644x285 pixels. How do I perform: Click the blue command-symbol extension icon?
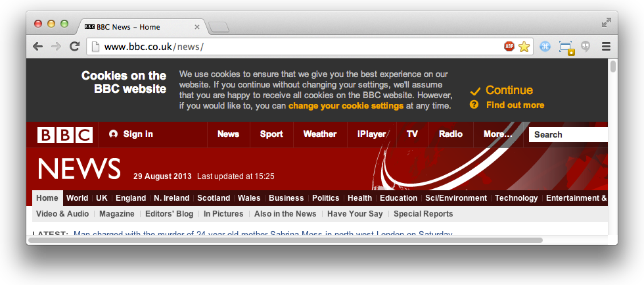point(545,46)
